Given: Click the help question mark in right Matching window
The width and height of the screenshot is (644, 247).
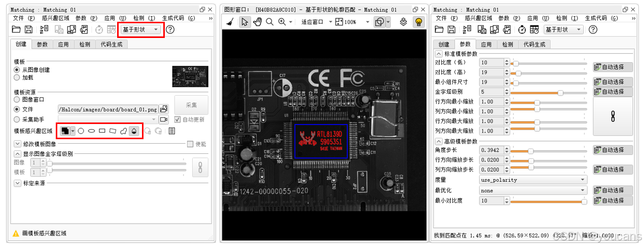Looking at the screenshot, I should (x=593, y=29).
